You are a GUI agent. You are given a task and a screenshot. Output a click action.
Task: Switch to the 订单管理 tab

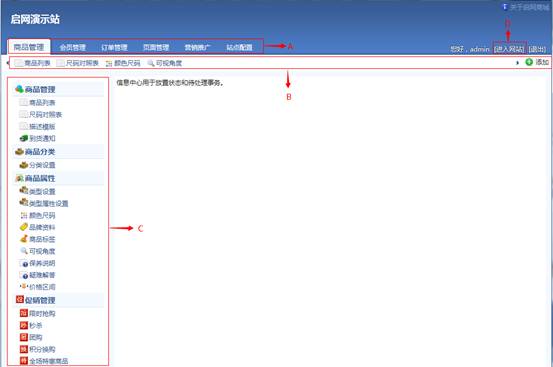pyautogui.click(x=114, y=47)
